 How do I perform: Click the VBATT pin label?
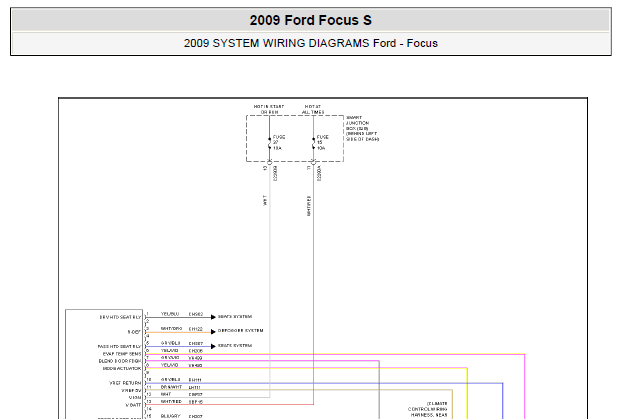133,405
